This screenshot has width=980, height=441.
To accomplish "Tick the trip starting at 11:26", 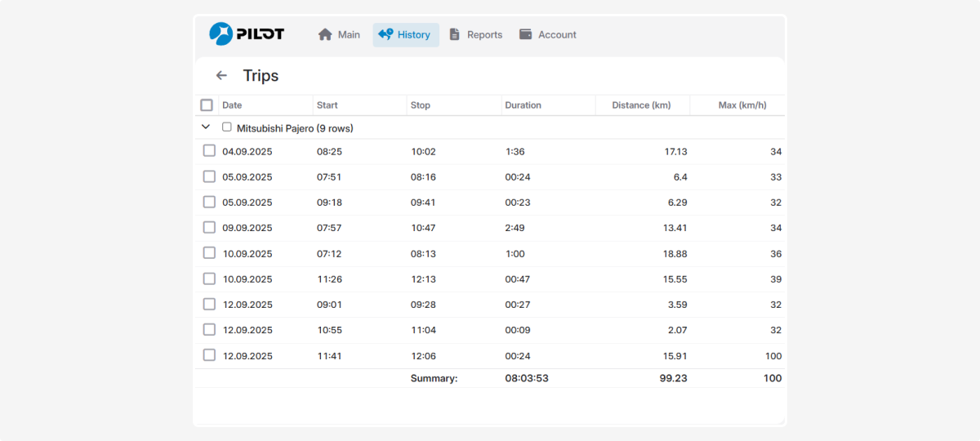I will (209, 279).
